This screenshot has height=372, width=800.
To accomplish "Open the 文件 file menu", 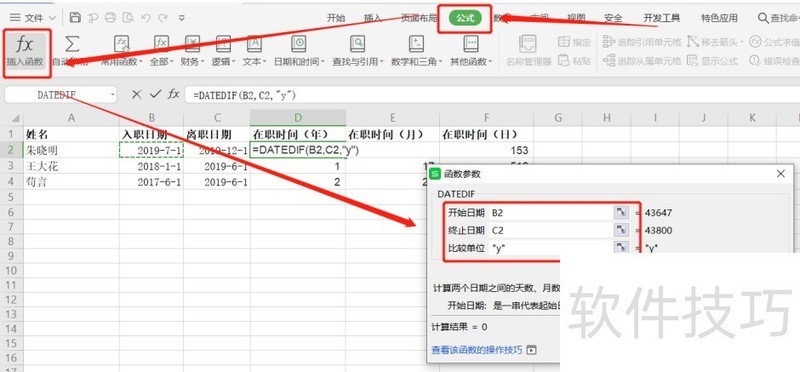I will pyautogui.click(x=33, y=18).
